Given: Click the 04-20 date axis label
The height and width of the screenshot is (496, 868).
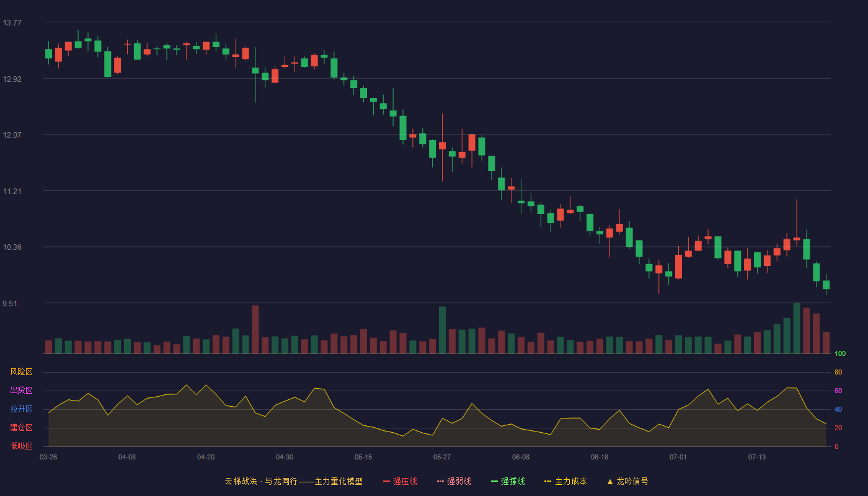Looking at the screenshot, I should (x=206, y=457).
